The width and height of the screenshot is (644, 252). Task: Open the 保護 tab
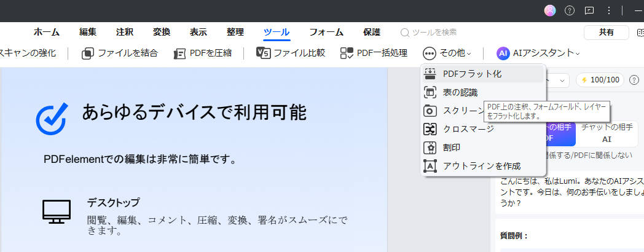pos(372,32)
